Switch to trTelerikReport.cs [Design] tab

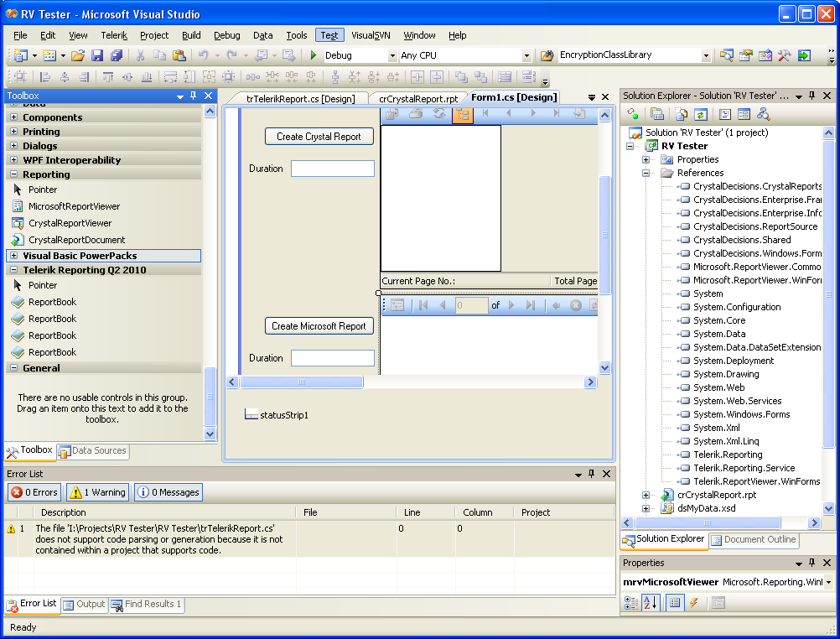point(300,99)
